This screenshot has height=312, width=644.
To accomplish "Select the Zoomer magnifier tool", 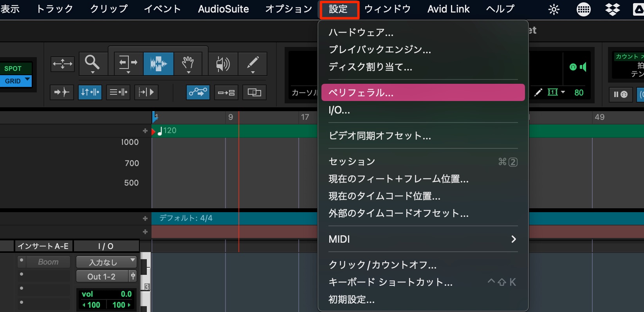I will (93, 63).
